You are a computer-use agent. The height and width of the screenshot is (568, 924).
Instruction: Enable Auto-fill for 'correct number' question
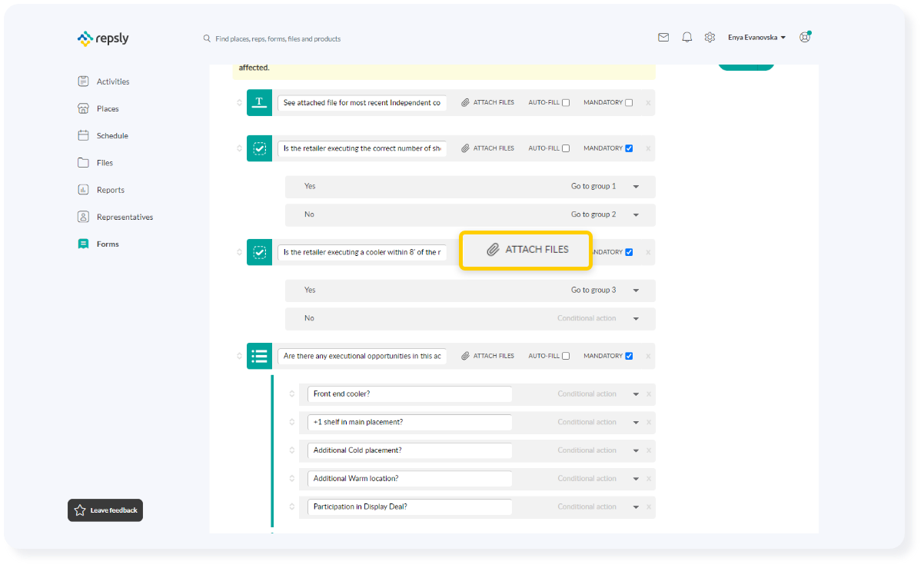click(566, 148)
